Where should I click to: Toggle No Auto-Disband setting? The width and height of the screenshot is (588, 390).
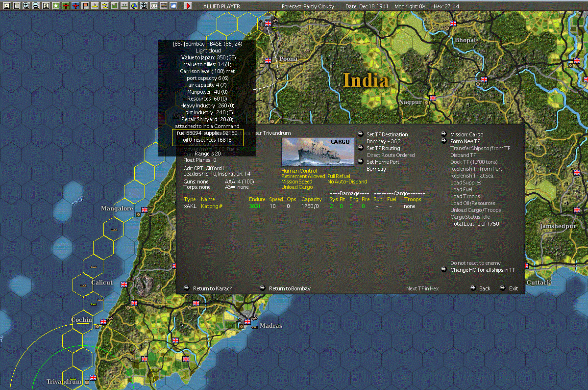[x=347, y=182]
